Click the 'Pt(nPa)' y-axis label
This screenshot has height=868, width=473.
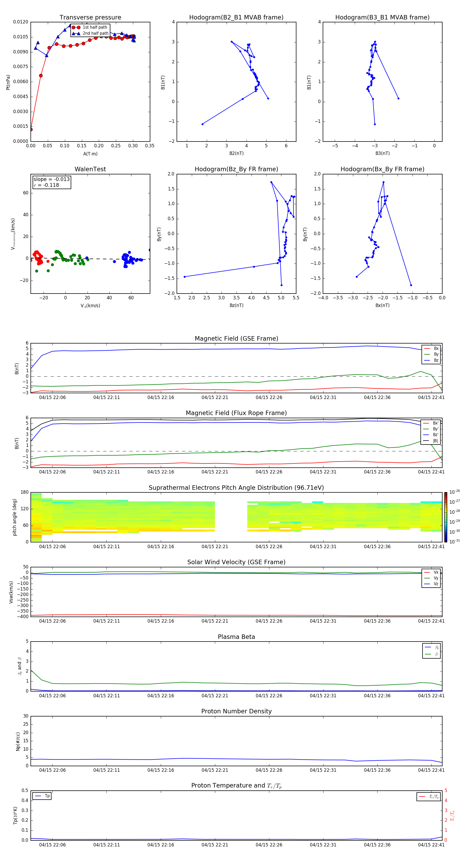pos(8,82)
